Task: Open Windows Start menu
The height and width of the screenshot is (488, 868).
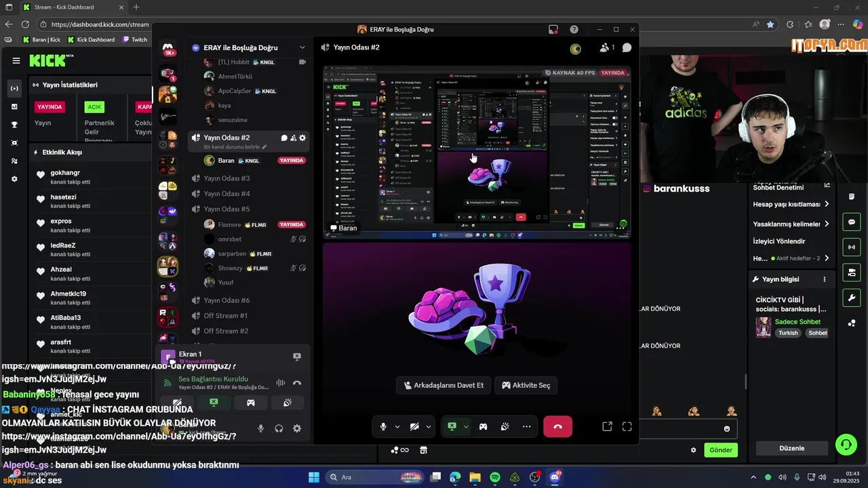Action: click(313, 477)
